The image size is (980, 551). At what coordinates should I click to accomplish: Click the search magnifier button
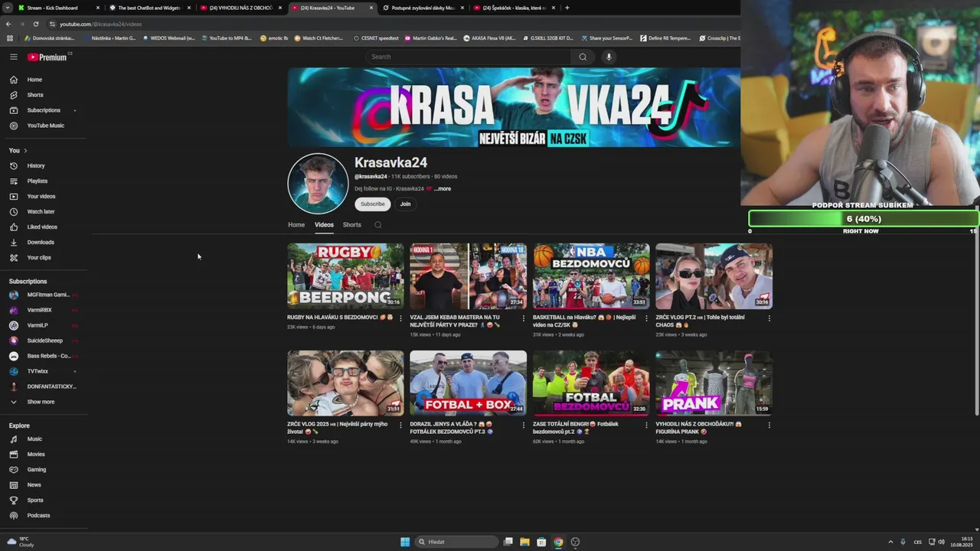[583, 57]
